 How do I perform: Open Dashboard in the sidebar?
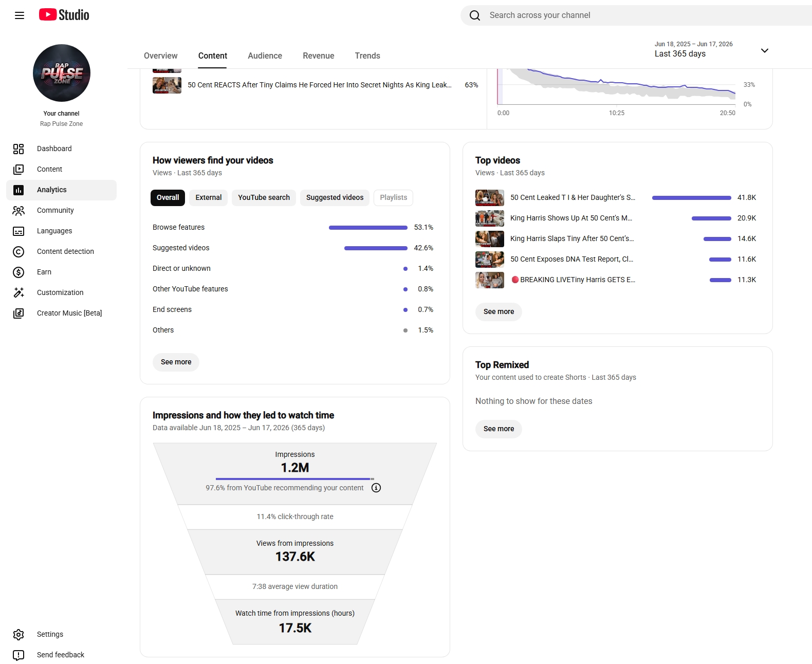coord(54,149)
